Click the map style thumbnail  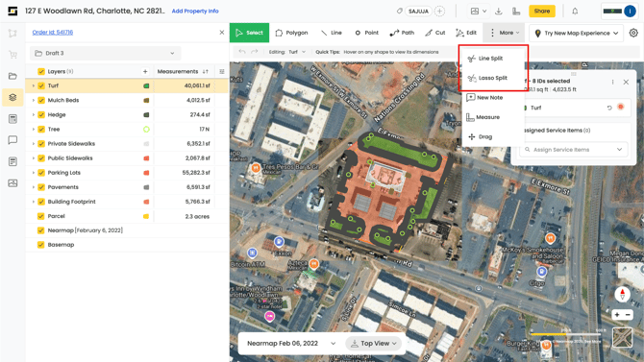click(622, 337)
